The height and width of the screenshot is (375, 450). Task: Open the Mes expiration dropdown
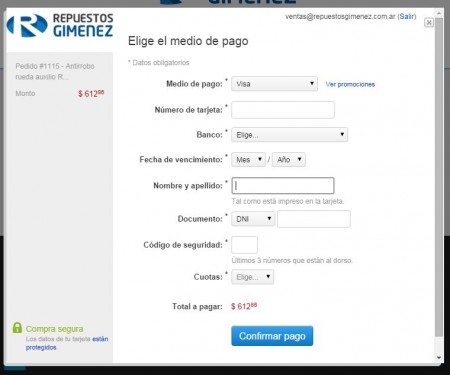248,160
